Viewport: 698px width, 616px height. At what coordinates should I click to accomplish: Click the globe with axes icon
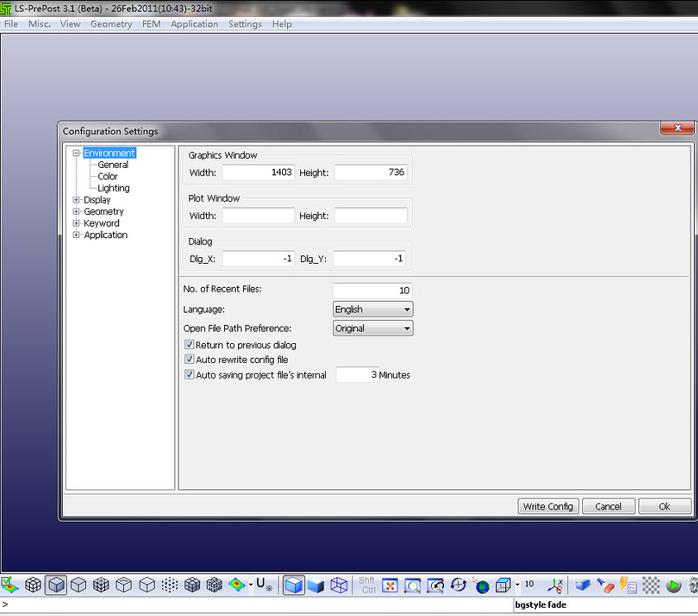click(480, 585)
